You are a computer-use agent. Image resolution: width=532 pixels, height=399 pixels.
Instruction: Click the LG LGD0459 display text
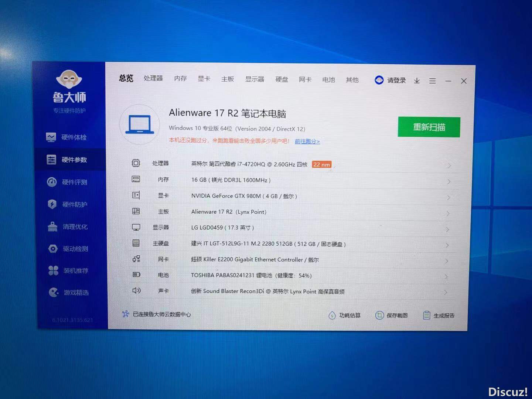tap(222, 228)
